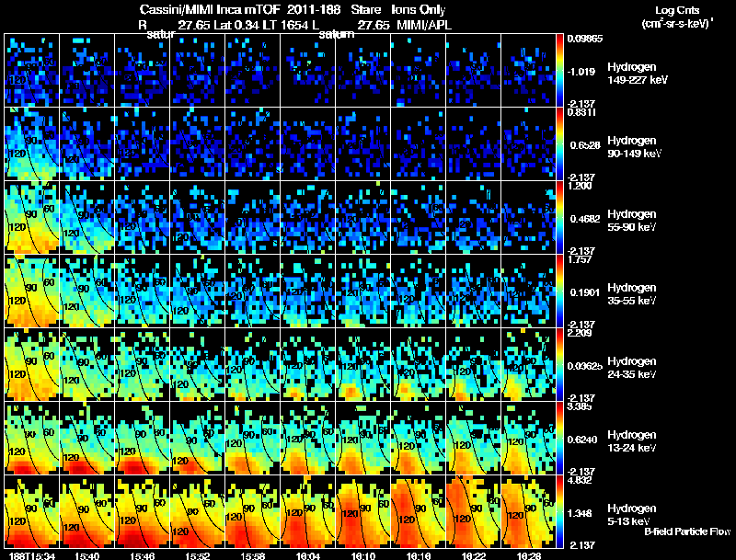Click the '16:22' time axis label
Image resolution: width=736 pixels, height=560 pixels.
(474, 555)
